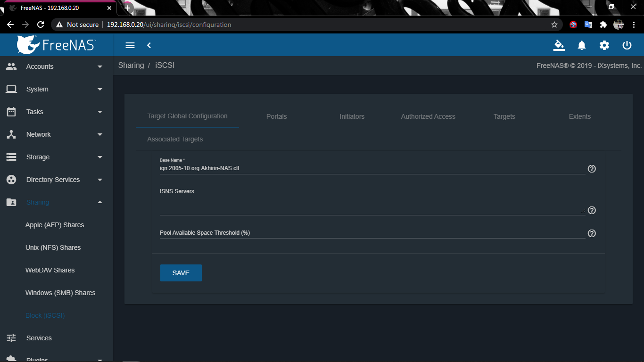Click the hamburger menu icon in header
The height and width of the screenshot is (362, 644).
(x=130, y=45)
